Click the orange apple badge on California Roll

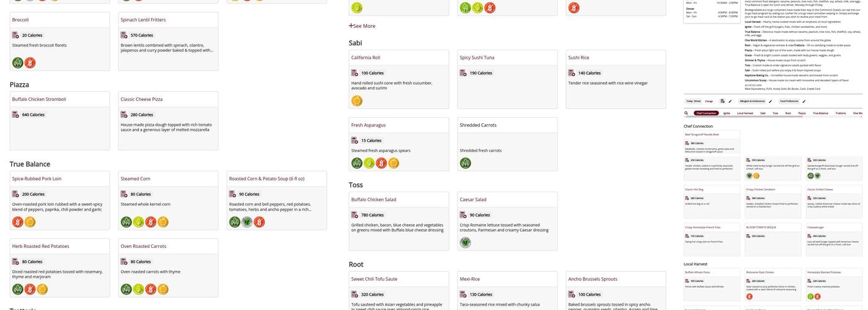click(357, 100)
